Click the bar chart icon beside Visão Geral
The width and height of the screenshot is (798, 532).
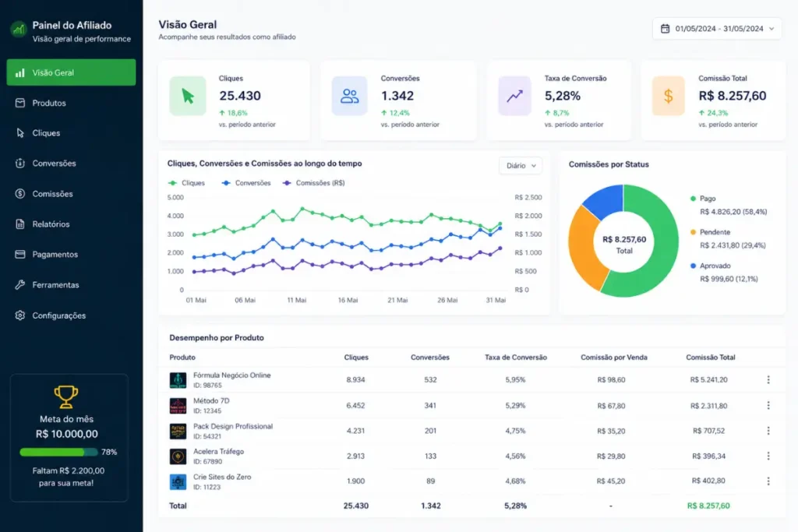[19, 72]
